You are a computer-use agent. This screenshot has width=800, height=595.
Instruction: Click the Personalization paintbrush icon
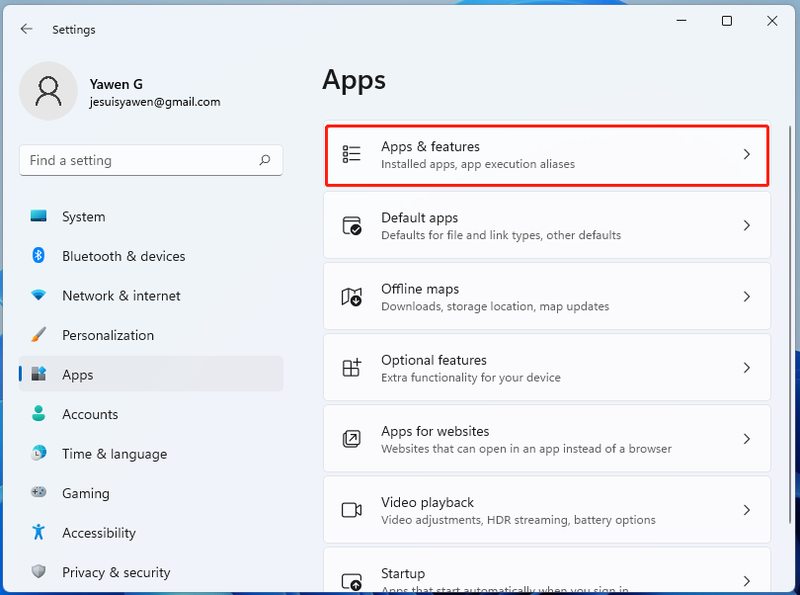click(38, 335)
